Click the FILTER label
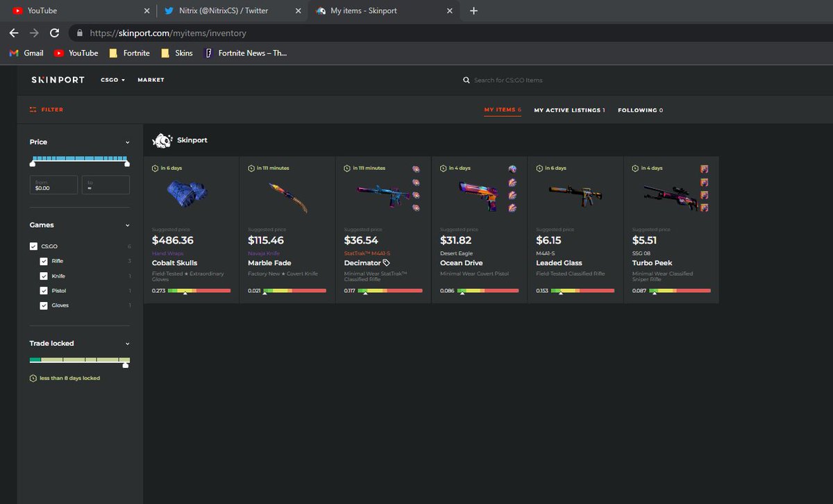Viewport: 833px width, 504px height. (x=52, y=110)
